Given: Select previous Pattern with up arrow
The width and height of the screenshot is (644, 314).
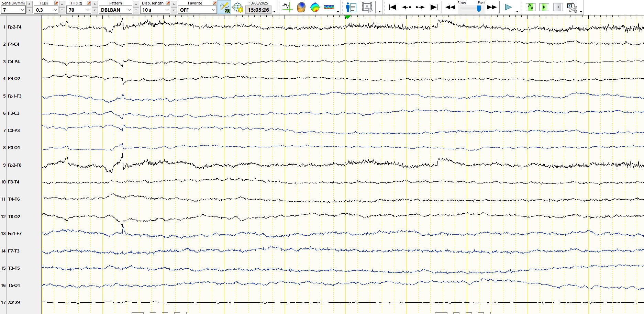Looking at the screenshot, I should tap(136, 3).
